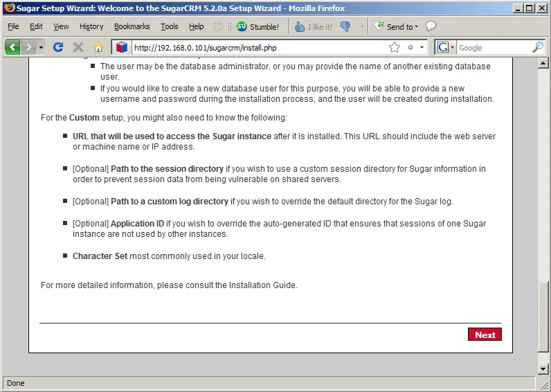The height and width of the screenshot is (392, 551).
Task: Minimize the Firefox window
Action: (518, 8)
